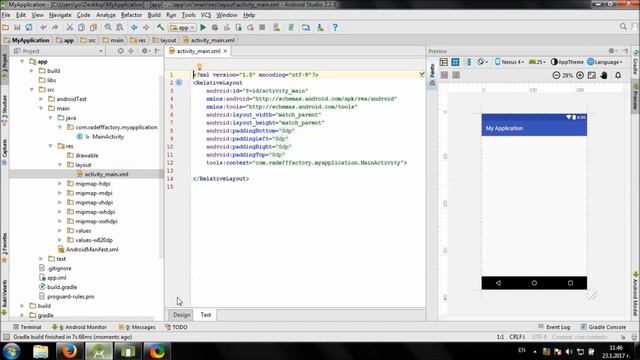Expand the mipmap-hdpi folder
The width and height of the screenshot is (640, 360).
point(60,184)
